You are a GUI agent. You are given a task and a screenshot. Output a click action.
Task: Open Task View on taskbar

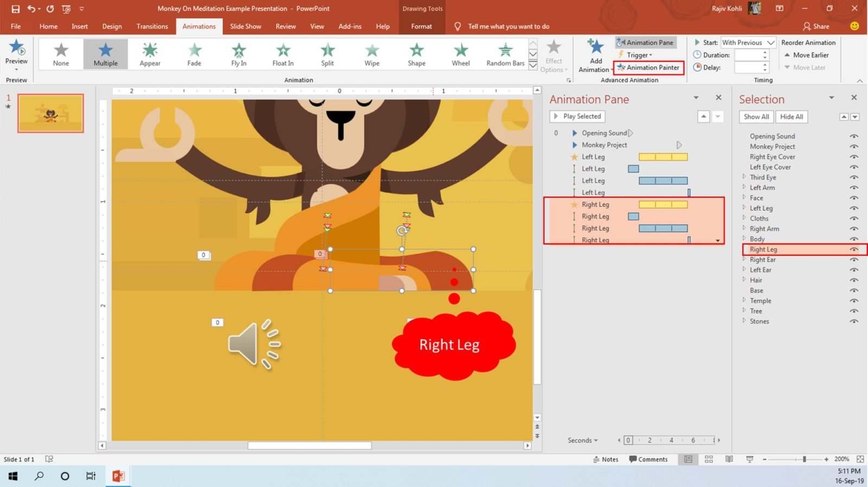click(91, 476)
